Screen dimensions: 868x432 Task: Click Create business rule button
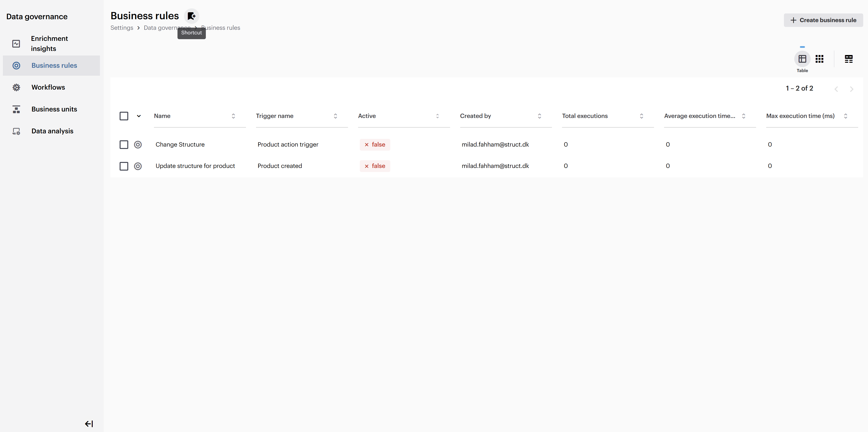pos(823,20)
